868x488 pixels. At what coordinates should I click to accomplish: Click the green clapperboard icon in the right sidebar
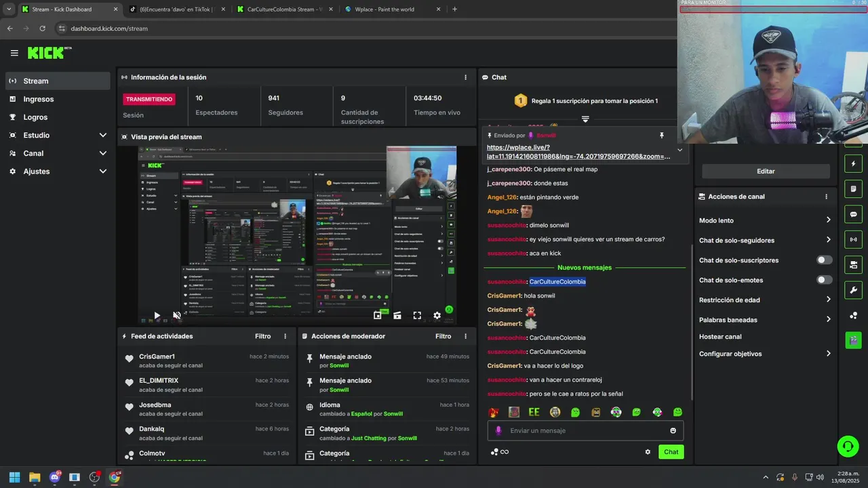(x=853, y=340)
